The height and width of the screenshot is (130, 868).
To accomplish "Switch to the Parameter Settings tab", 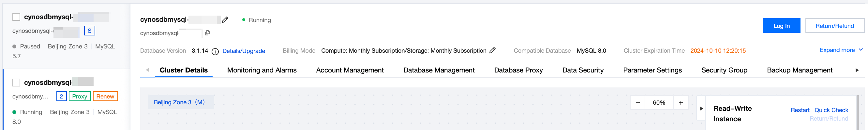I will pos(652,70).
